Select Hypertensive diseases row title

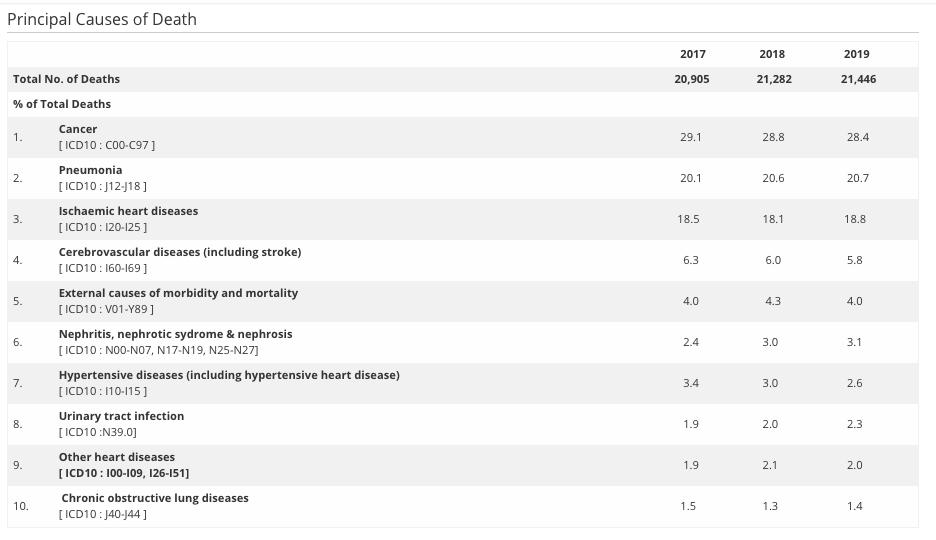tap(229, 375)
